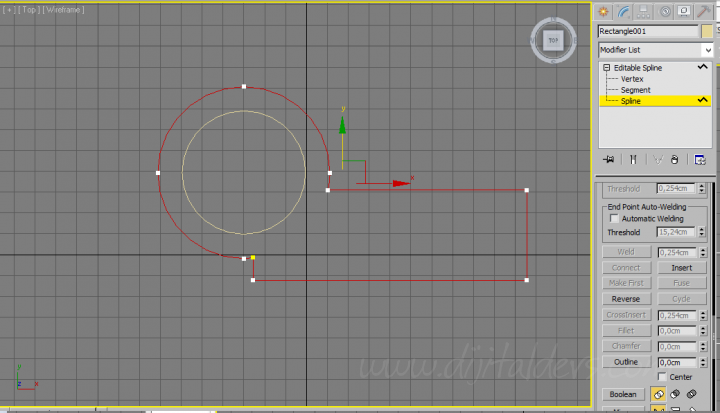This screenshot has height=413, width=720.
Task: Click the Editable Spline stack entry
Action: 638,68
